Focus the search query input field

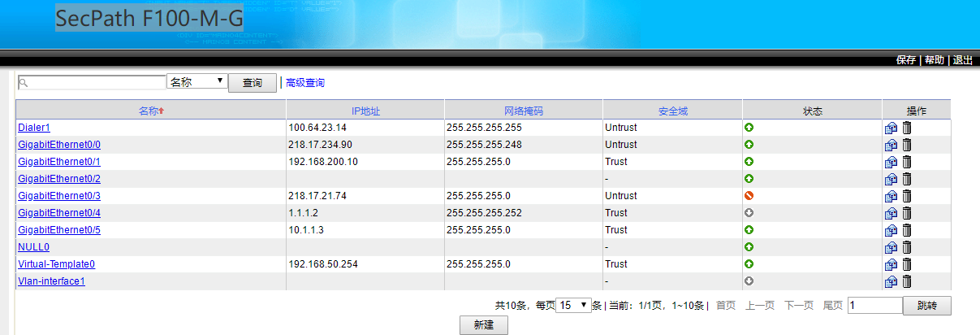click(x=91, y=82)
